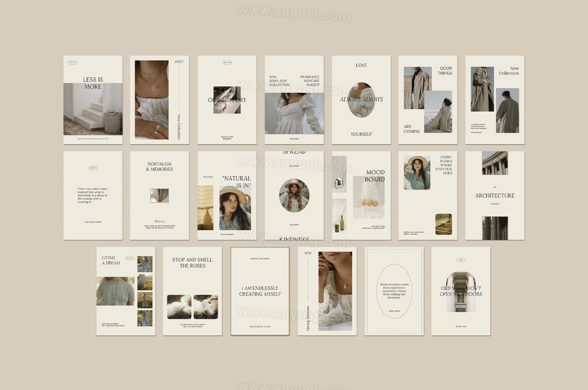The width and height of the screenshot is (588, 390).
Task: Click the oval badge above 'Old Ways' text
Action: pyautogui.click(x=461, y=260)
